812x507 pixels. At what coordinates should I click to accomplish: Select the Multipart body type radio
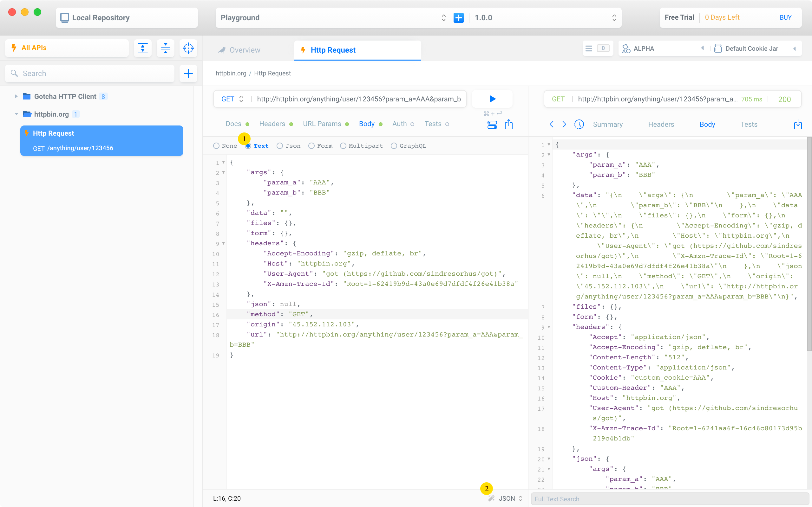pyautogui.click(x=343, y=146)
